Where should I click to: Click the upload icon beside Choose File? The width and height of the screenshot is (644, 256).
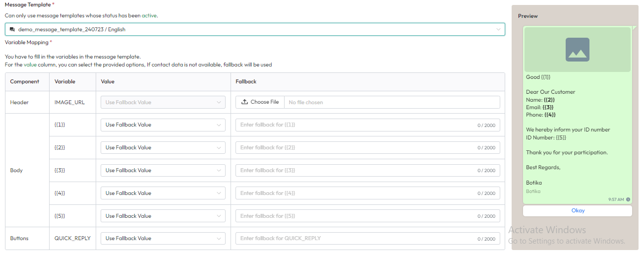[244, 102]
